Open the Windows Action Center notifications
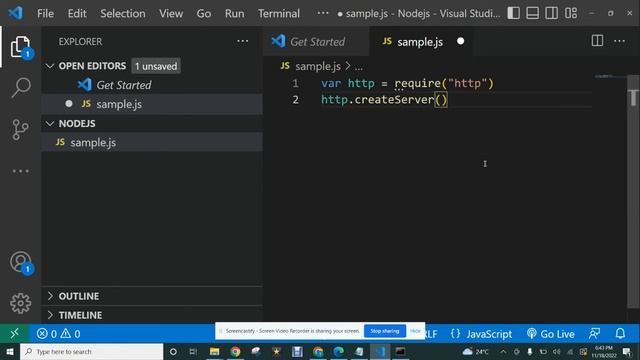The height and width of the screenshot is (360, 640). click(x=627, y=352)
